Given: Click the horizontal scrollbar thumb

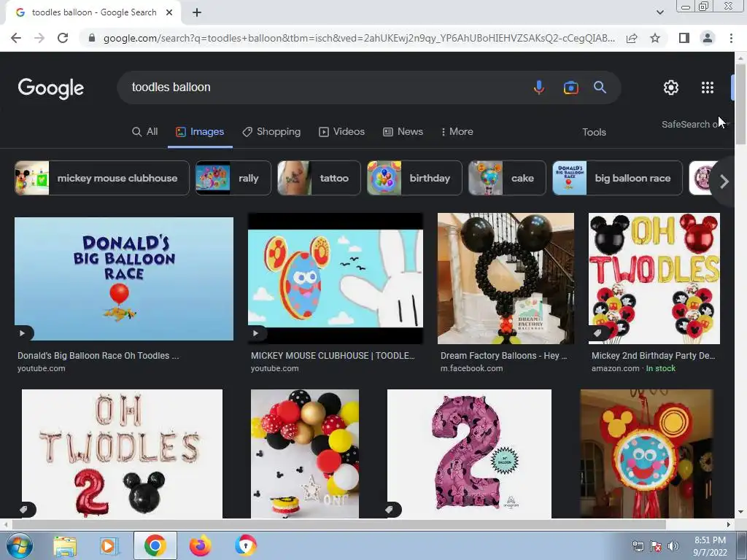Looking at the screenshot, I should 338,525.
